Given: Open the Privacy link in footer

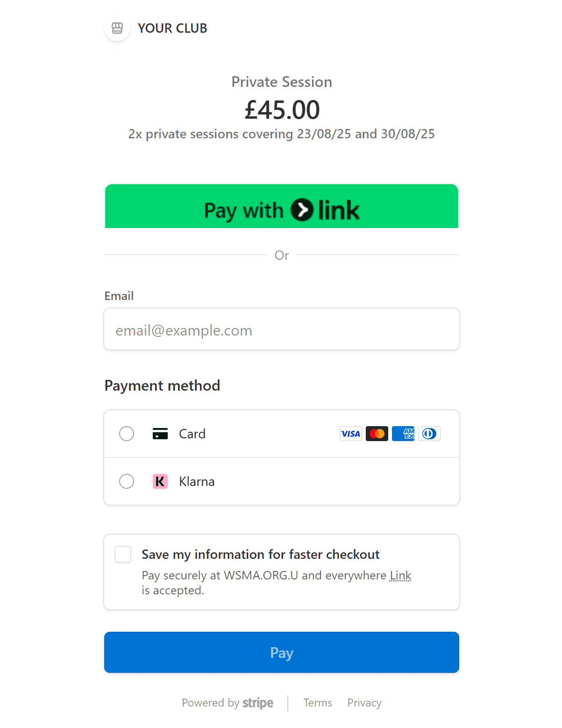Looking at the screenshot, I should (364, 703).
